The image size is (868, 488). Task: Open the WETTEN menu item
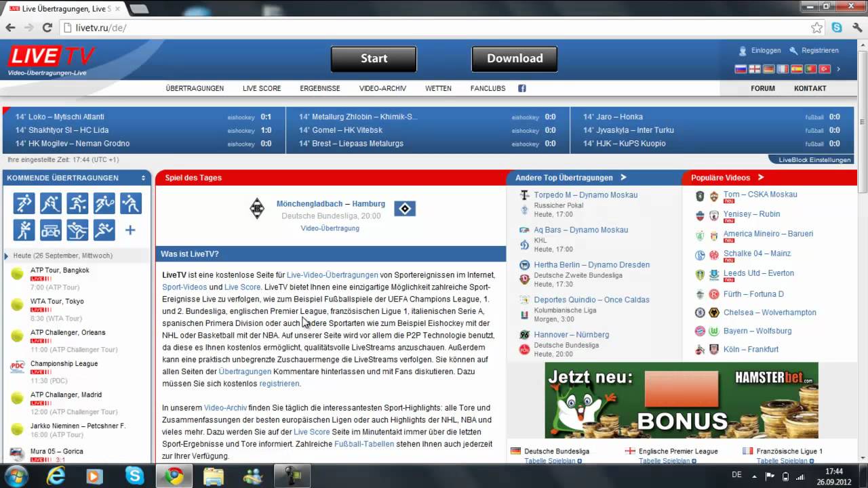[x=438, y=88]
